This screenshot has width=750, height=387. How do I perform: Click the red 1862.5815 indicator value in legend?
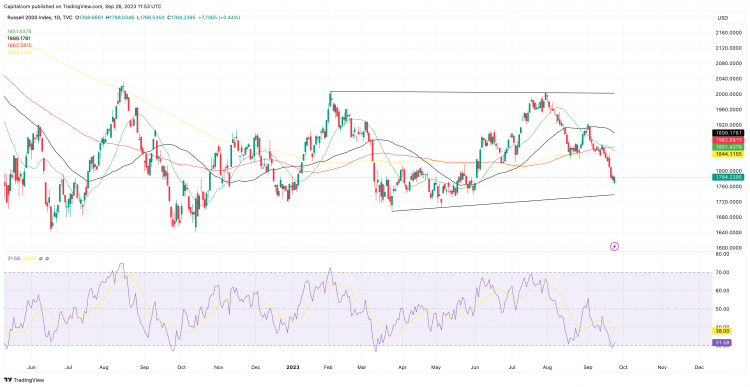(x=19, y=45)
